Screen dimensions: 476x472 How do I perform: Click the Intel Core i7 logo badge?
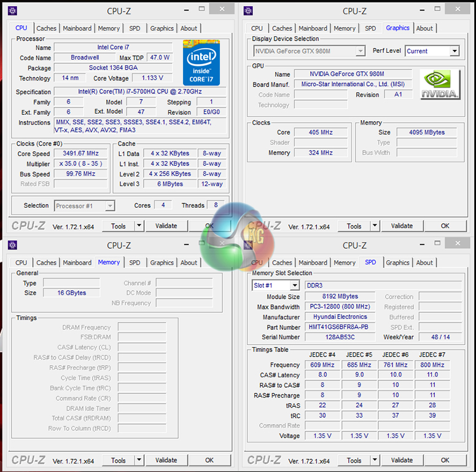point(201,63)
